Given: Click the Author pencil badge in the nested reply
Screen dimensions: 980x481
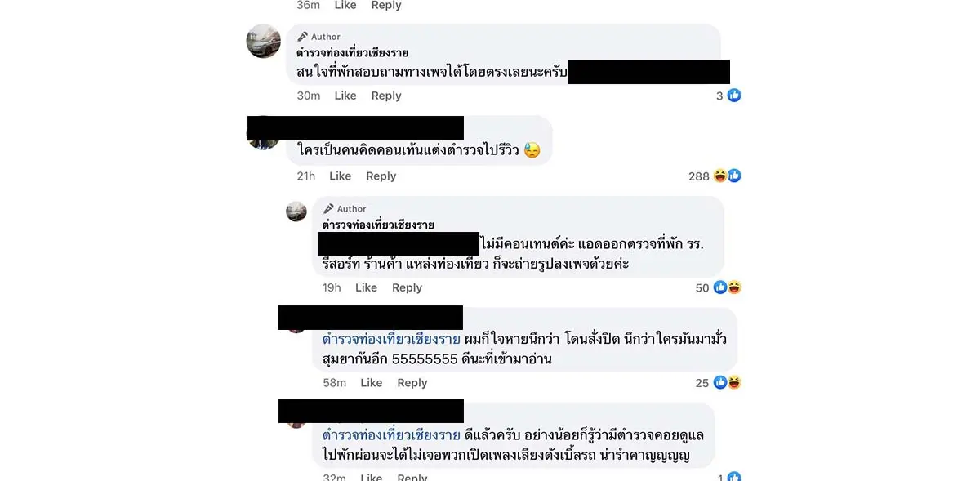Looking at the screenshot, I should (345, 209).
